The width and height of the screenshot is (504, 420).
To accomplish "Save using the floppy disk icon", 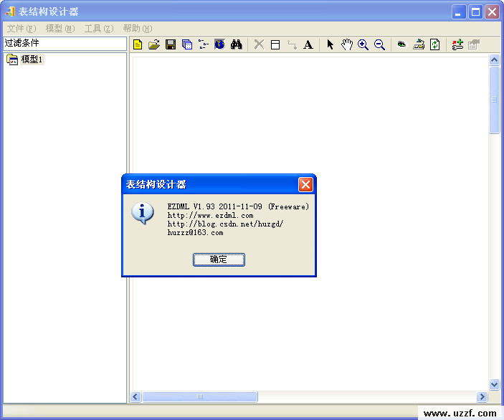I will [171, 44].
